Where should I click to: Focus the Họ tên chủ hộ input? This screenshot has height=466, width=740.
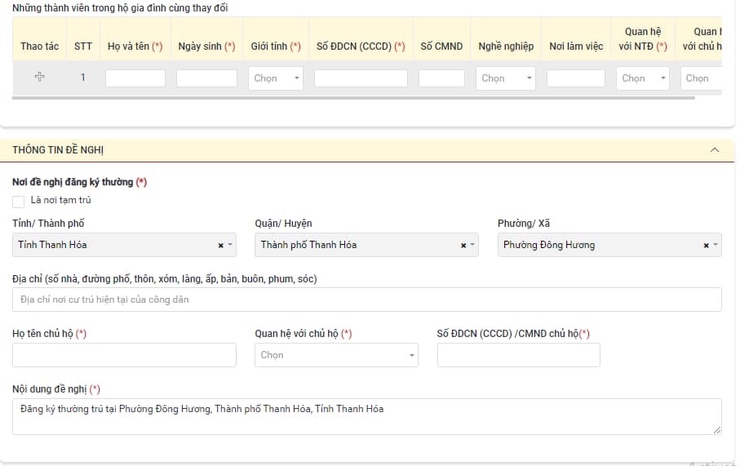pyautogui.click(x=124, y=355)
